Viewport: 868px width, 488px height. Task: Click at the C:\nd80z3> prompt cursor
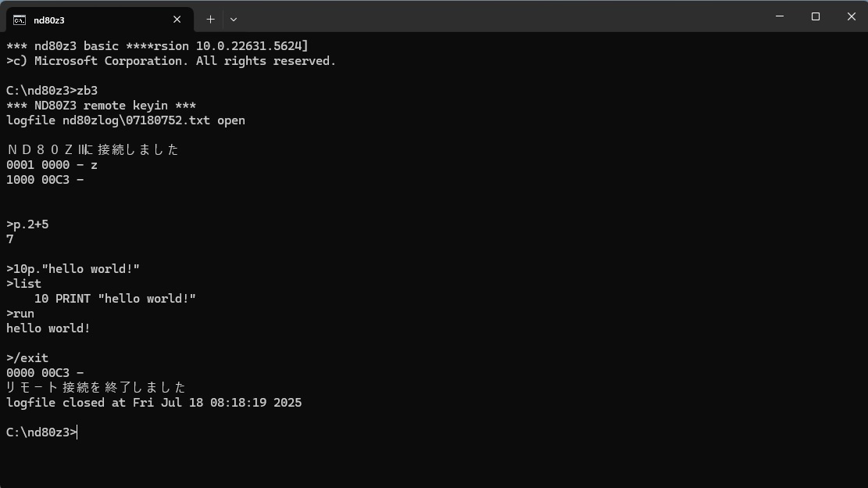click(x=77, y=432)
